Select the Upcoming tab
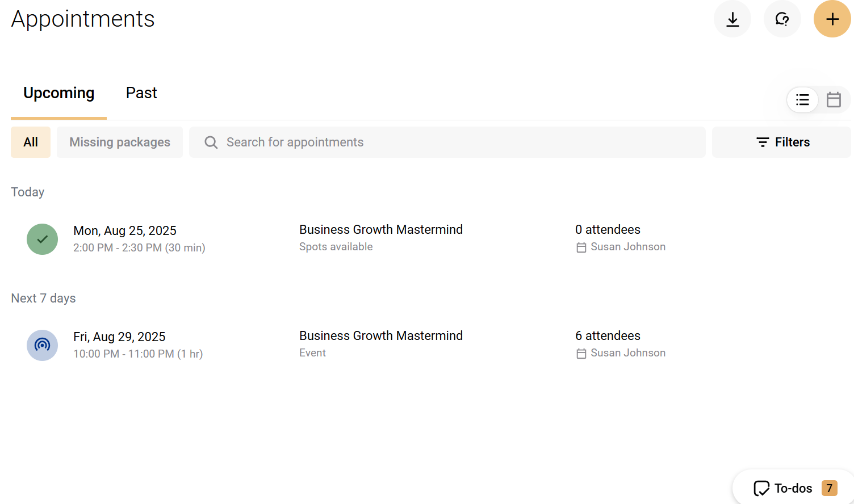The image size is (854, 504). point(58,93)
